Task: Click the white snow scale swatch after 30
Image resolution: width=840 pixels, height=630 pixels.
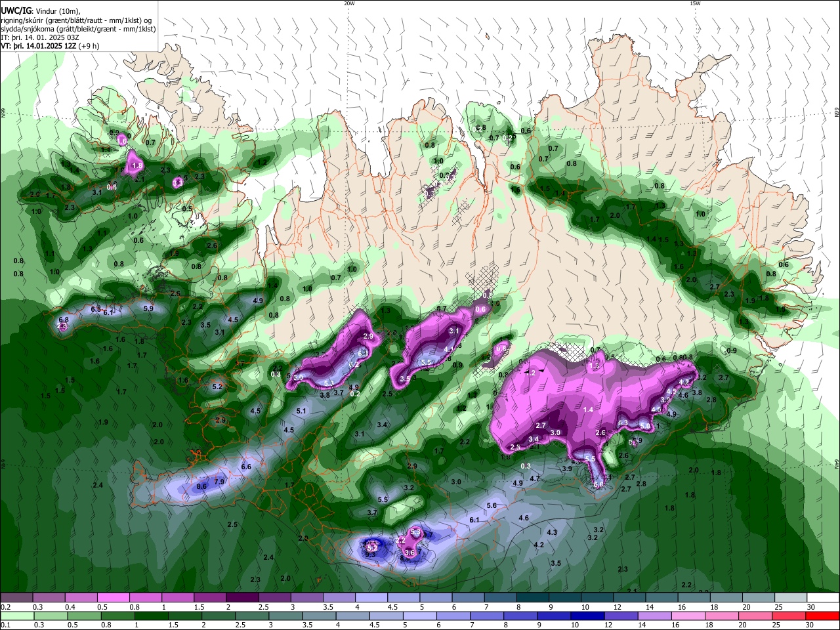Action: pos(824,597)
